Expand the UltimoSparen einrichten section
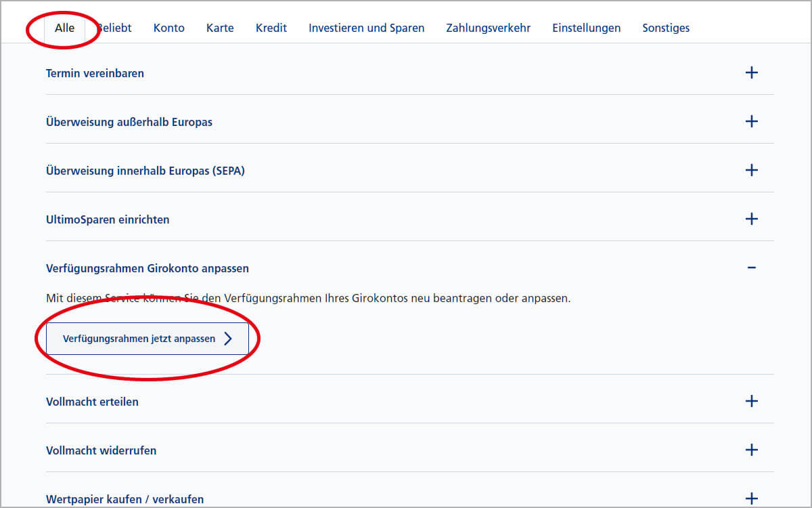 coord(751,219)
